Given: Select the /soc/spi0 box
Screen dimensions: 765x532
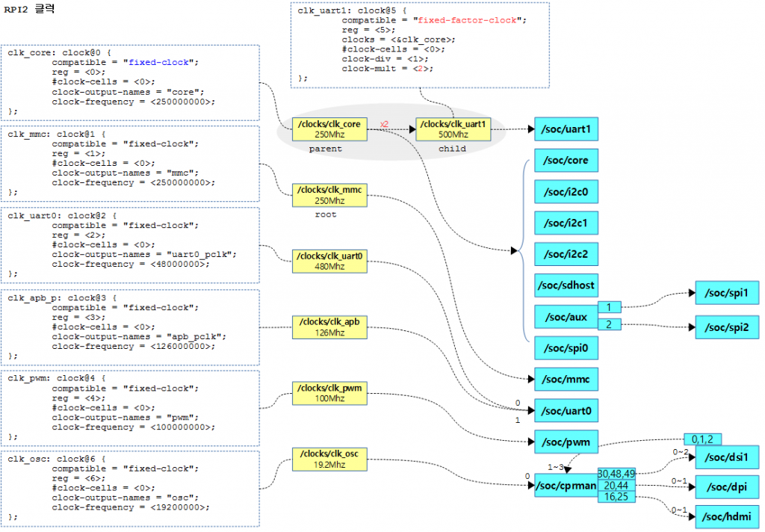Looking at the screenshot, I should (566, 348).
